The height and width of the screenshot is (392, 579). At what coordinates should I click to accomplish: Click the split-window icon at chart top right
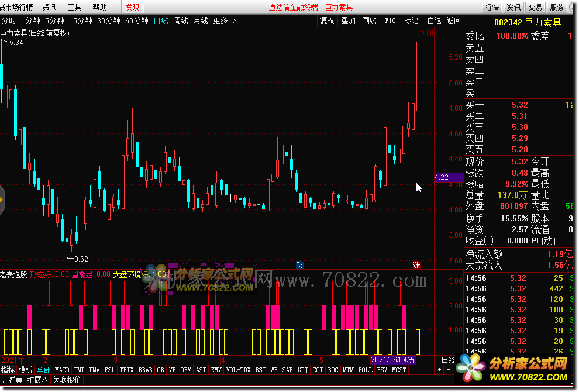pos(430,33)
